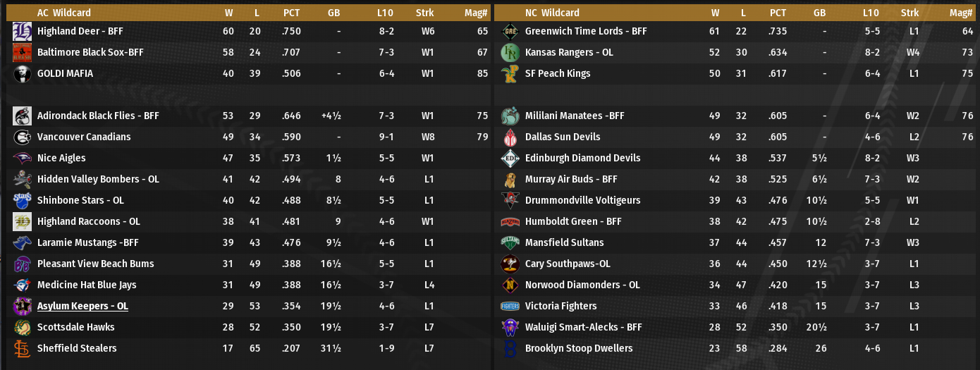Open the Vancouver Canadians team link
This screenshot has width=980, height=370.
point(84,137)
